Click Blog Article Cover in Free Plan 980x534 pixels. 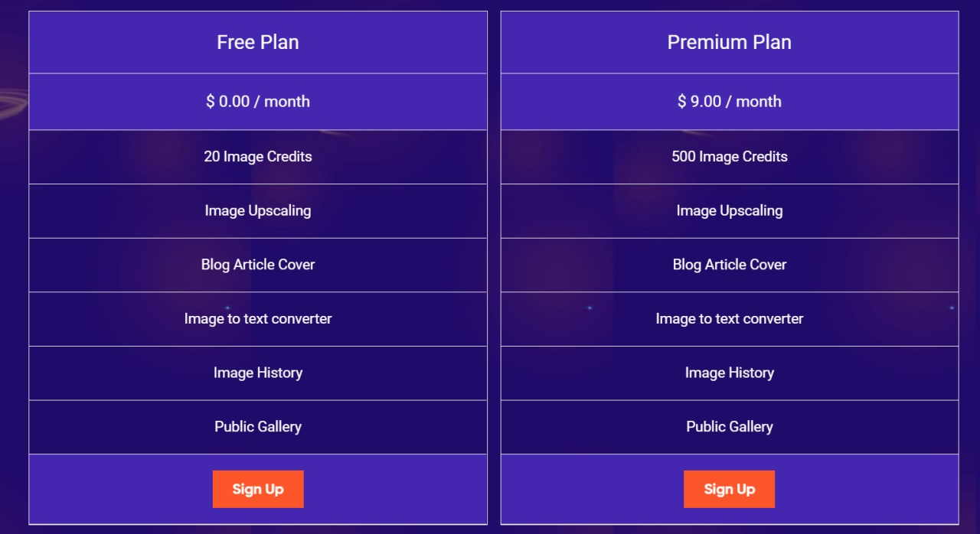coord(258,265)
